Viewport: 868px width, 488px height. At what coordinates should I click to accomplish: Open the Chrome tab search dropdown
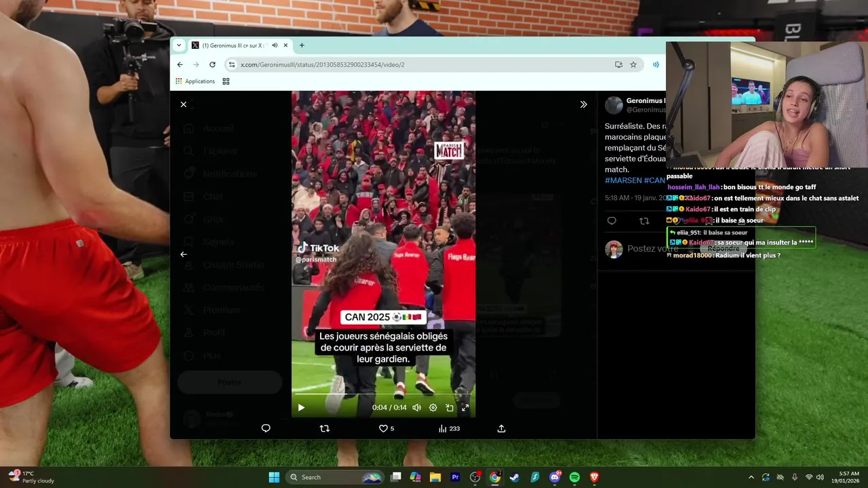179,45
